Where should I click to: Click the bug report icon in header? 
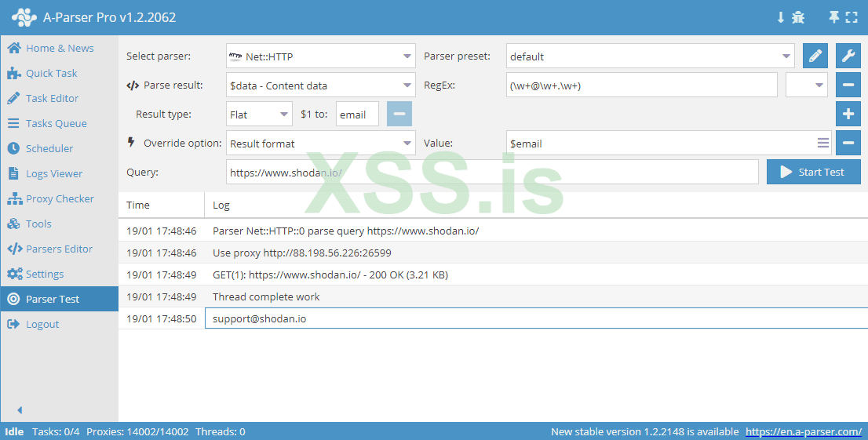(x=797, y=17)
